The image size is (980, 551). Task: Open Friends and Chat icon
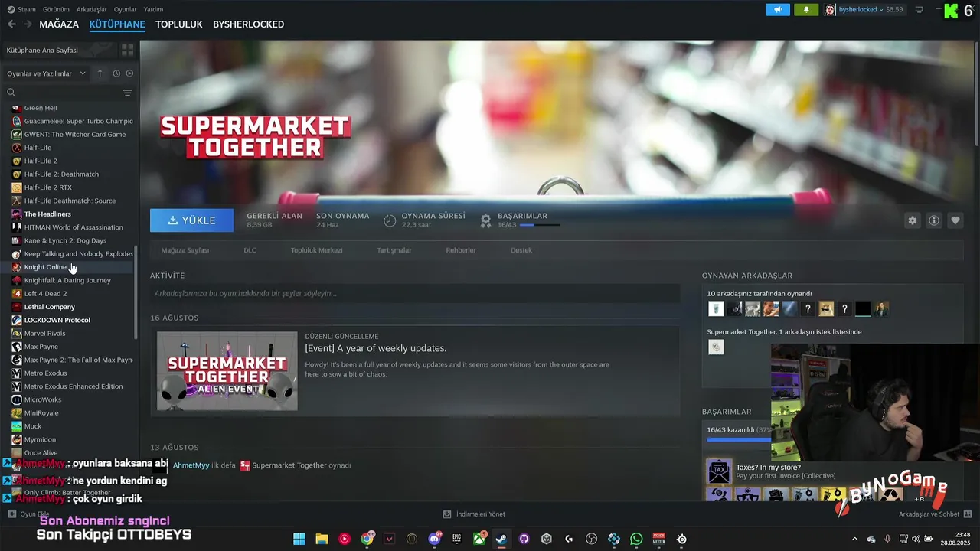point(968,514)
